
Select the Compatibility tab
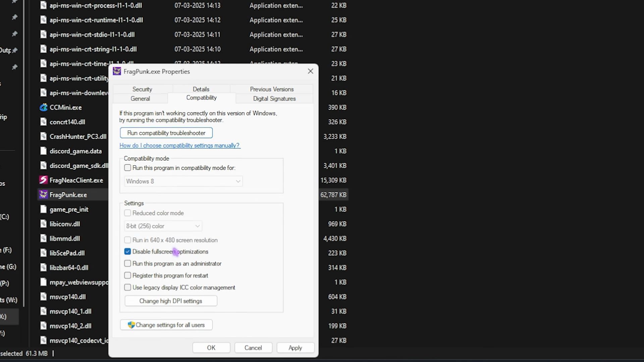pos(202,98)
